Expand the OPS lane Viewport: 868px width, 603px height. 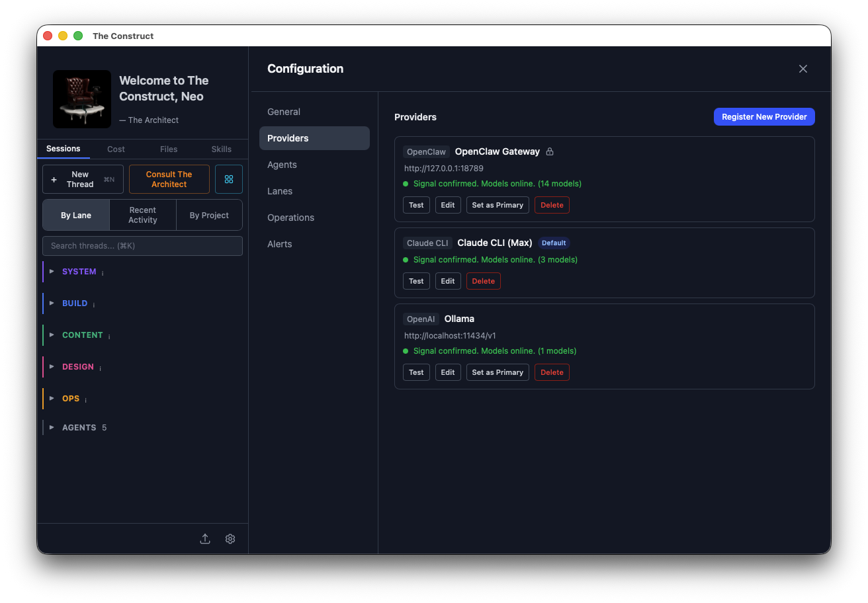(x=52, y=398)
